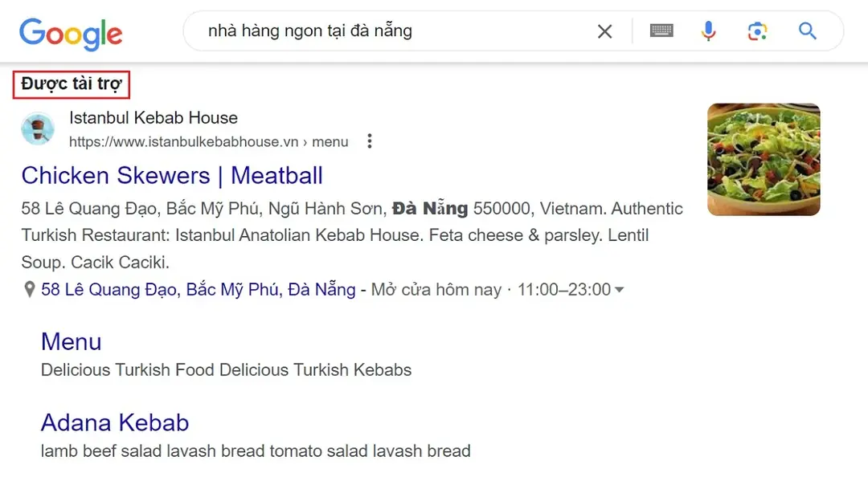868x477 pixels.
Task: Click the X to clear the search query
Action: [x=605, y=31]
